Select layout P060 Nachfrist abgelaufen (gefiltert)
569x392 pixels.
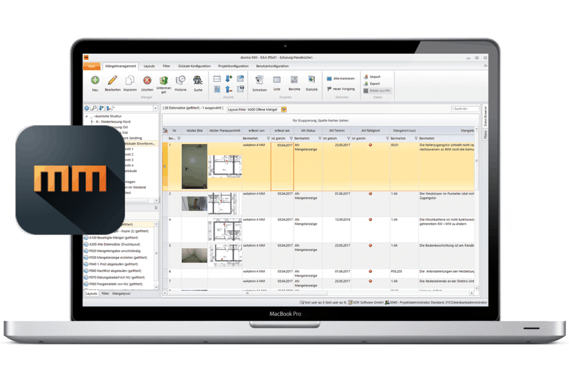tap(113, 271)
